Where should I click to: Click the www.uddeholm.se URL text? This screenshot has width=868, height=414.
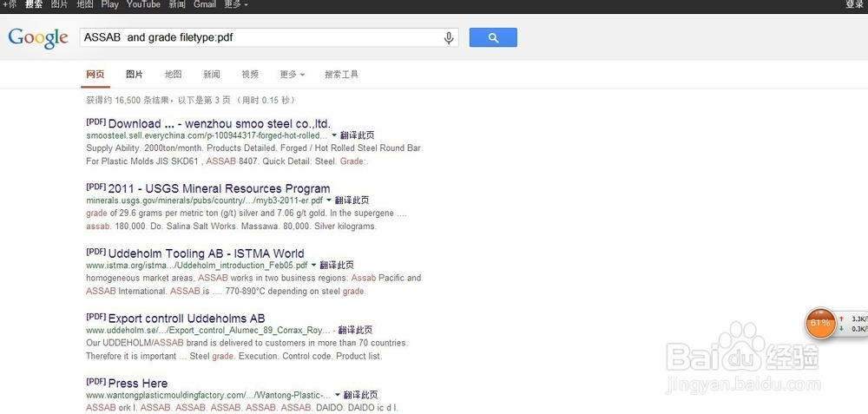point(208,330)
